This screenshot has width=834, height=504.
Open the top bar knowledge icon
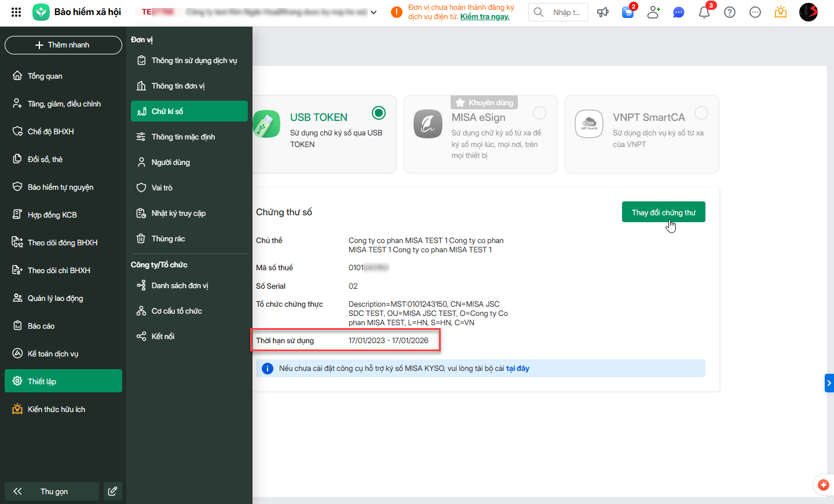click(781, 12)
